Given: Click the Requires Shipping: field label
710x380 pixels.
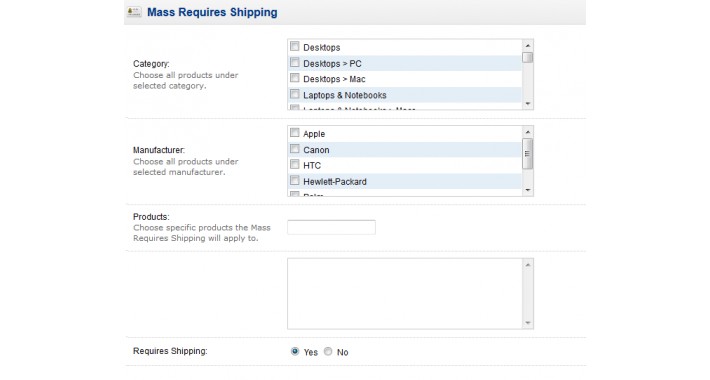Looking at the screenshot, I should tap(170, 351).
